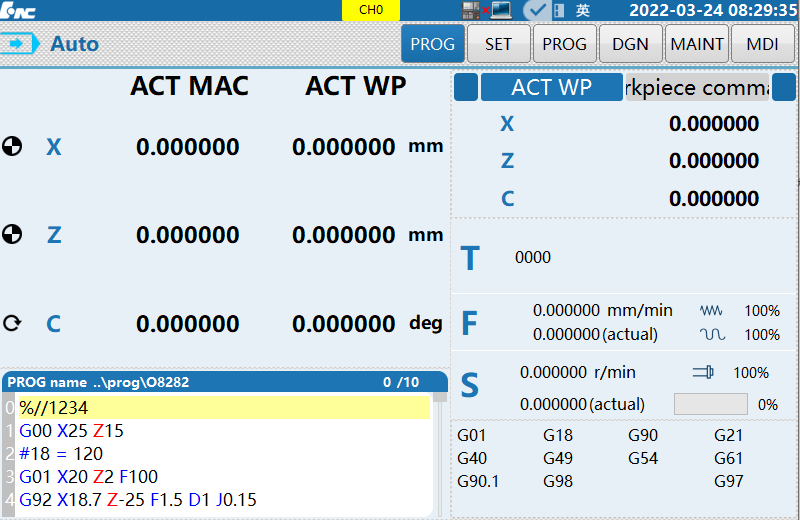Click the spindle load progress bar
Viewport: 800px width, 520px height.
[x=710, y=404]
